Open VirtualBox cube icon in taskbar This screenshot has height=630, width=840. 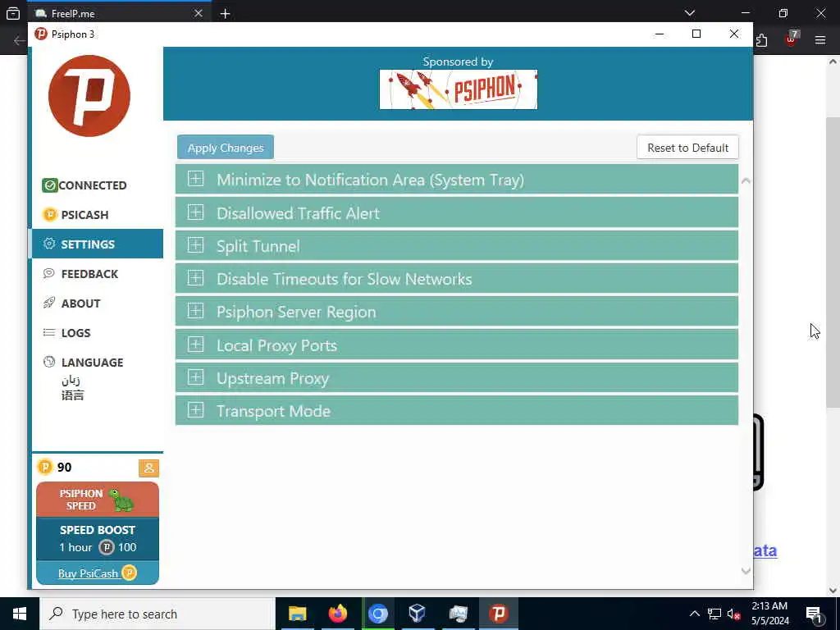pos(418,614)
